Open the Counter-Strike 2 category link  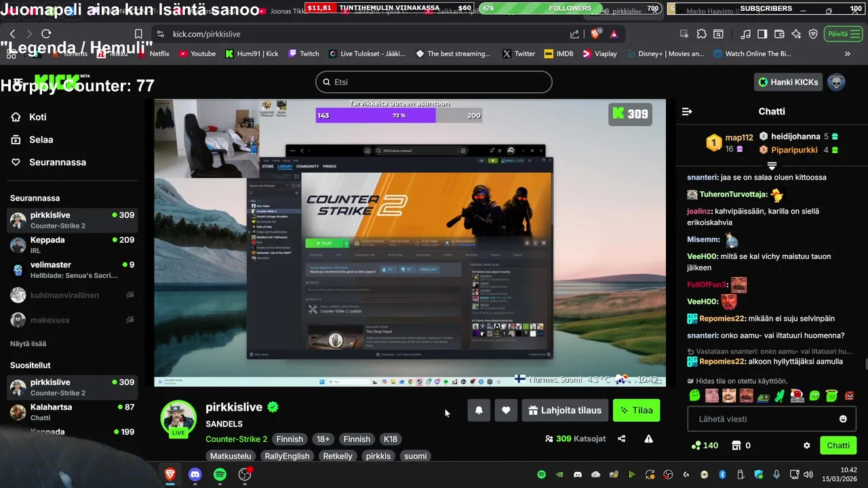(237, 439)
